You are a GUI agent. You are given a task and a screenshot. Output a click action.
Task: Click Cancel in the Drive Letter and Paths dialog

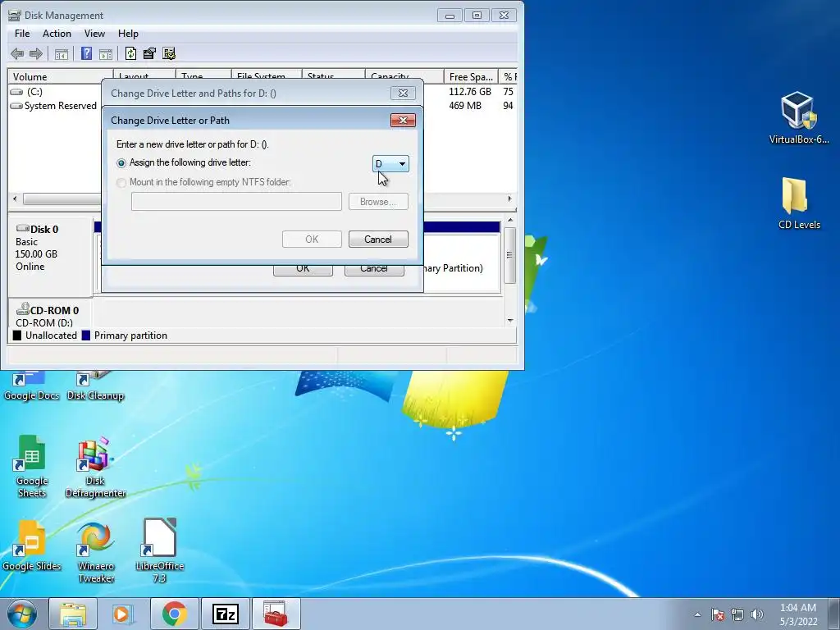point(374,269)
